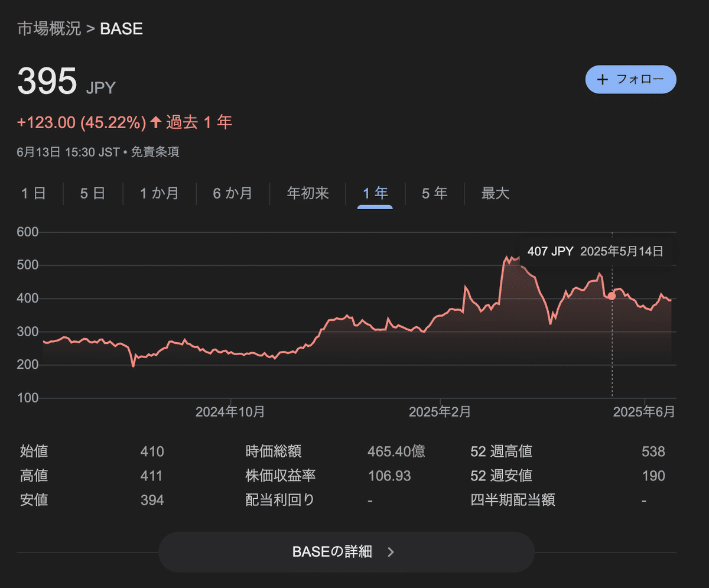Image resolution: width=709 pixels, height=588 pixels.
Task: Click the 2025年2月 axis label on the chart
Action: point(438,412)
